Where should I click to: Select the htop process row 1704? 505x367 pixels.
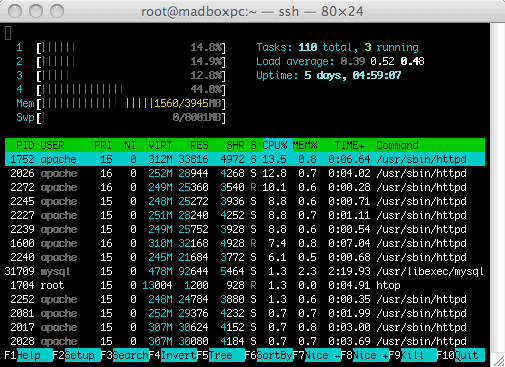click(245, 285)
